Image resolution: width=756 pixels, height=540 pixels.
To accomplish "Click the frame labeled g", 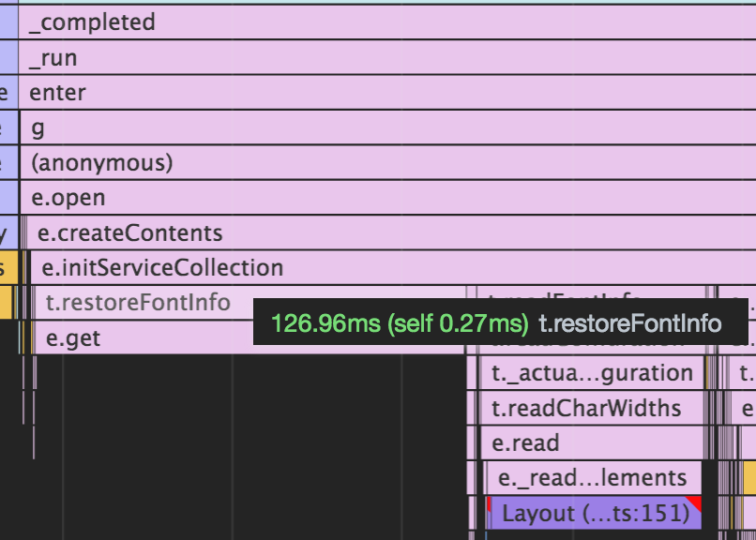I will point(38,127).
